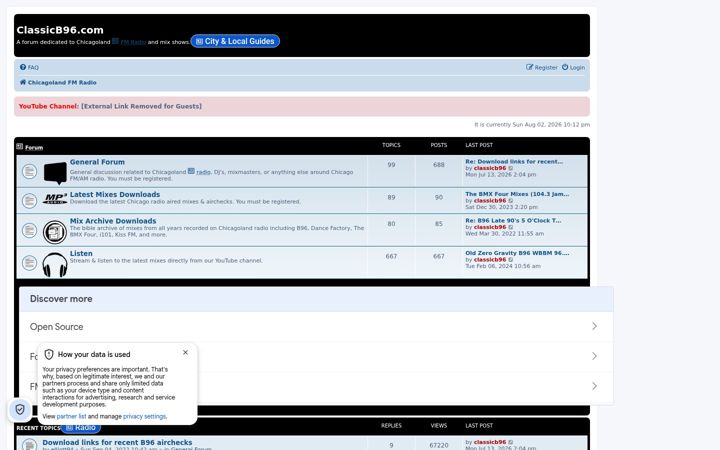720x450 pixels.
Task: Click chevron on the third Discover more row
Action: (x=594, y=386)
